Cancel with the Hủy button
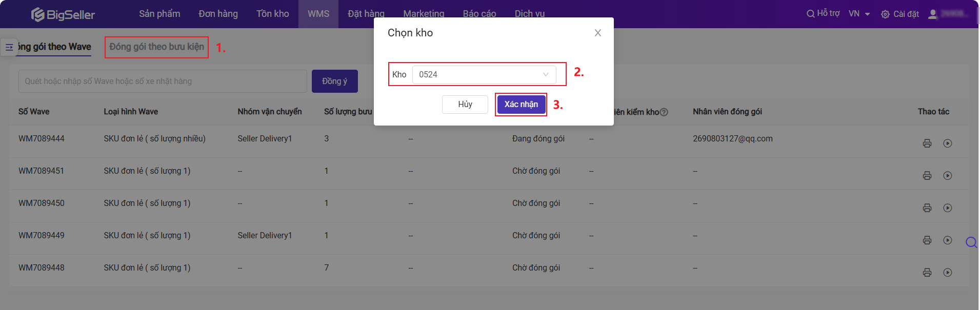This screenshot has height=310, width=980. pyautogui.click(x=465, y=105)
